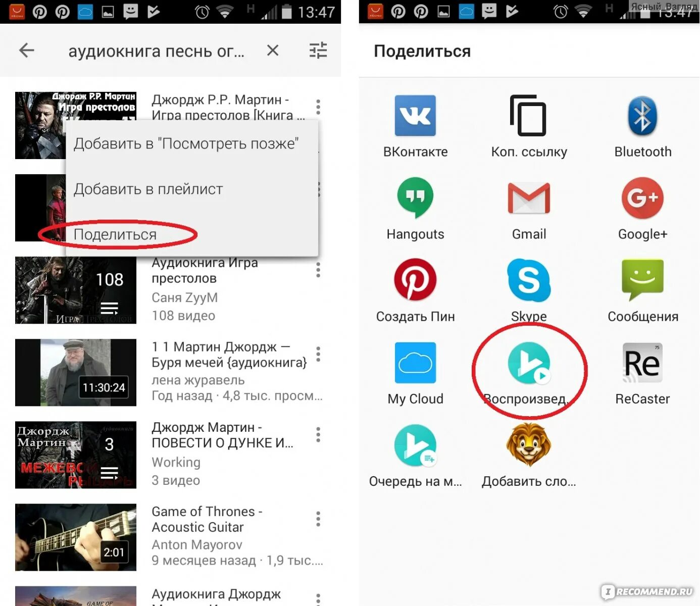Share via ВКонтакте icon
The image size is (700, 606).
tap(415, 116)
